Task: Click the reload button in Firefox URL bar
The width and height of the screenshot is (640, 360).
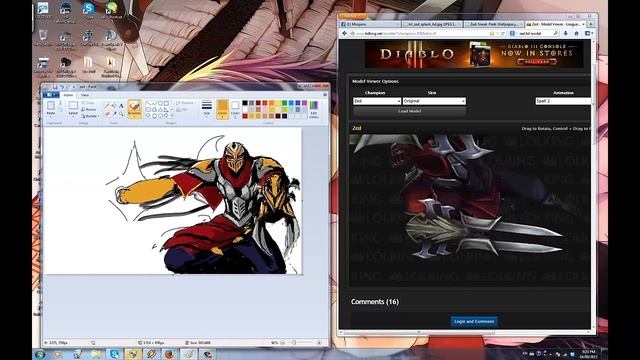Action: [x=503, y=33]
